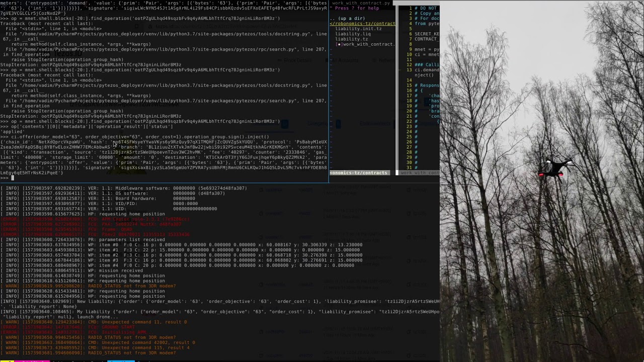644x362 pixels.
Task: Open liability.tz in the file tree
Action: pos(351,39)
